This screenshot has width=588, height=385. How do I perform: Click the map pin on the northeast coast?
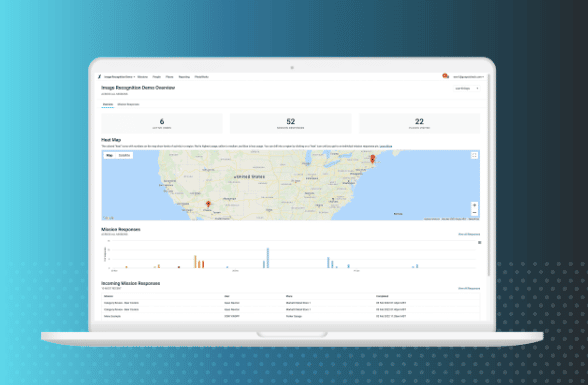[372, 159]
